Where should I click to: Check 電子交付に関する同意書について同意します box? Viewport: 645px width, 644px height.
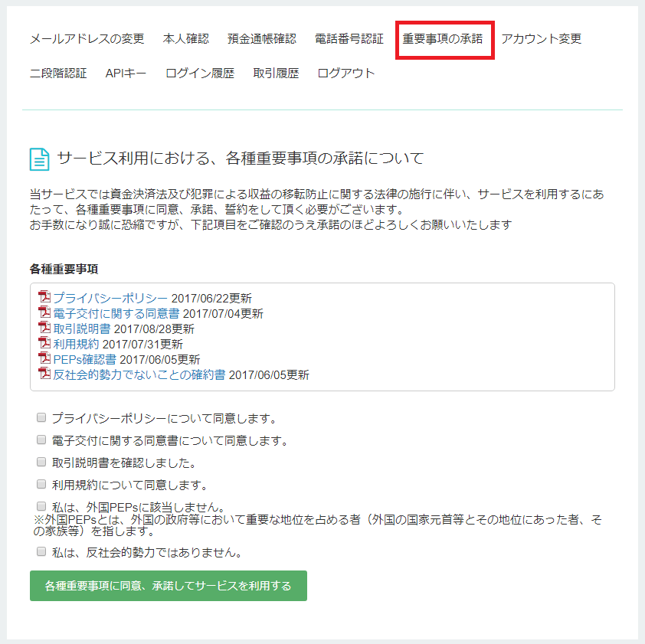(x=41, y=440)
